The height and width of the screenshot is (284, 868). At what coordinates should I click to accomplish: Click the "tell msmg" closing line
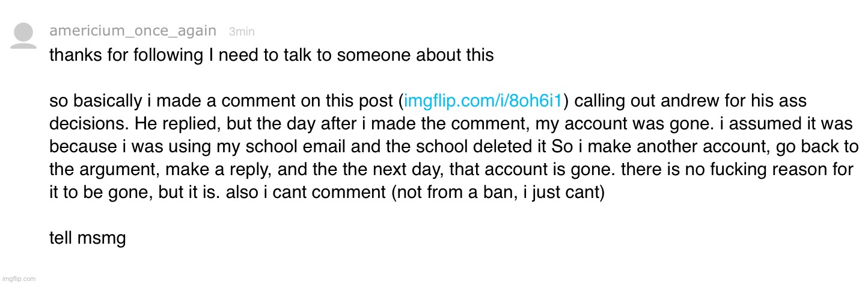point(87,238)
